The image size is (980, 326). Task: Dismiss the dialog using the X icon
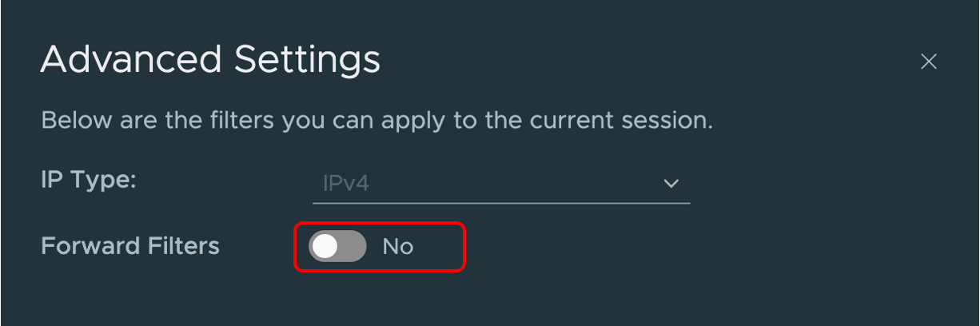coord(928,62)
